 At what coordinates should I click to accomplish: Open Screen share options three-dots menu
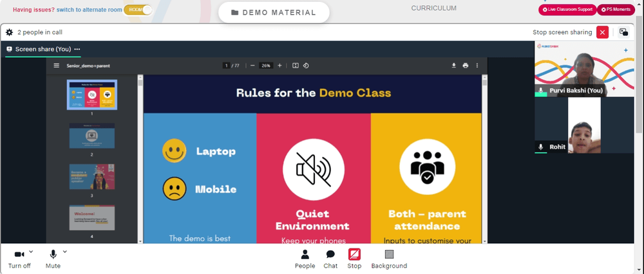77,50
